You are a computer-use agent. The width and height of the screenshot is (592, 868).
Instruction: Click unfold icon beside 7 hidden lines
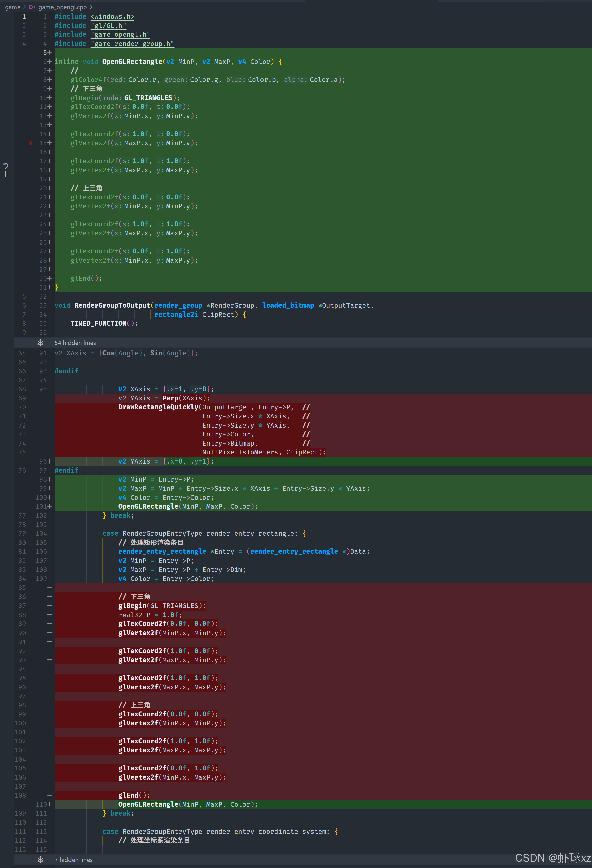click(x=40, y=859)
